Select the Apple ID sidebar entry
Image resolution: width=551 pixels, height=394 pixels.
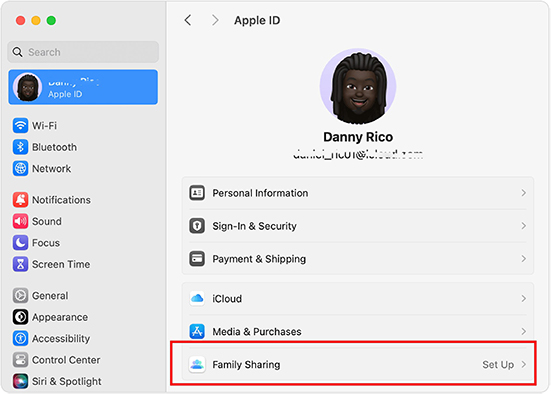(83, 87)
